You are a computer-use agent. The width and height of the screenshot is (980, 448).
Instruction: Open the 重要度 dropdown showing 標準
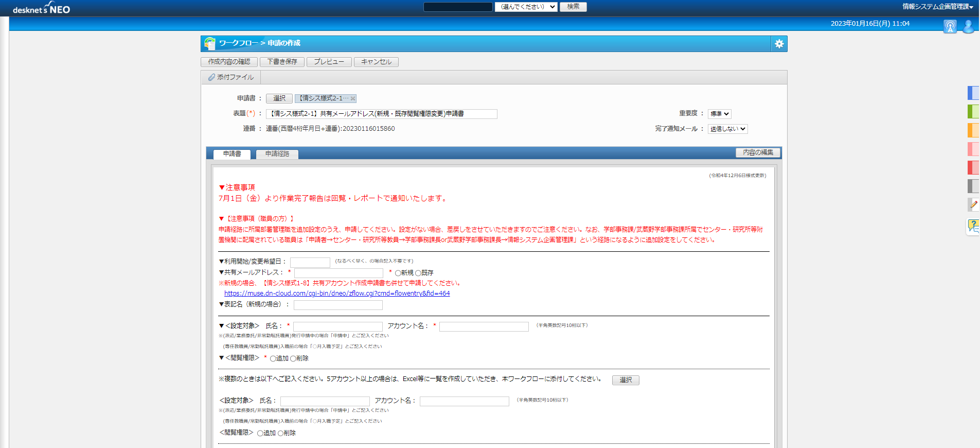(719, 114)
